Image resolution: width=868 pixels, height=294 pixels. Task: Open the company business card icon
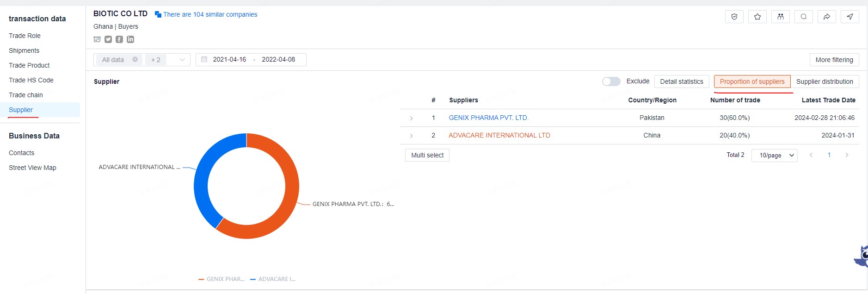coord(97,39)
